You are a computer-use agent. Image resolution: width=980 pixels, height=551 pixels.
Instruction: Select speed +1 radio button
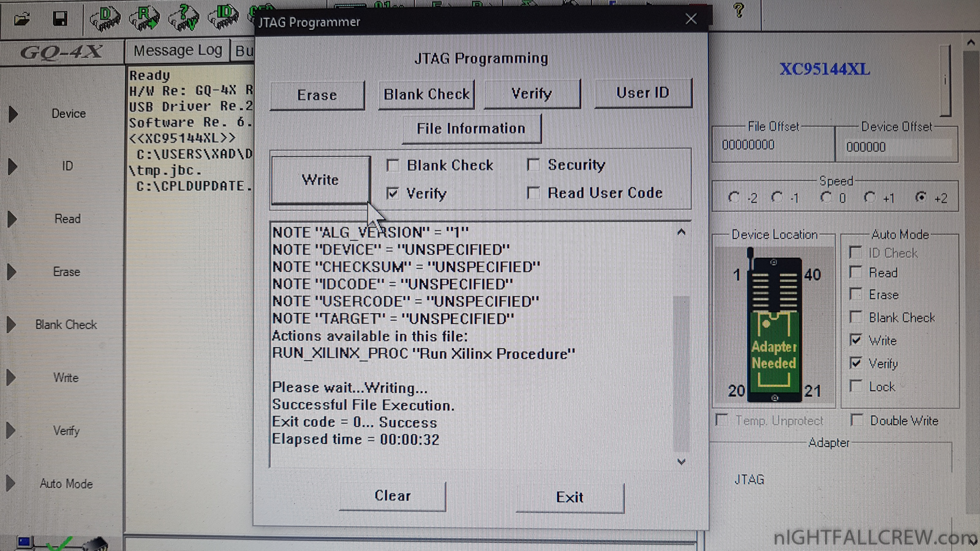pos(870,197)
